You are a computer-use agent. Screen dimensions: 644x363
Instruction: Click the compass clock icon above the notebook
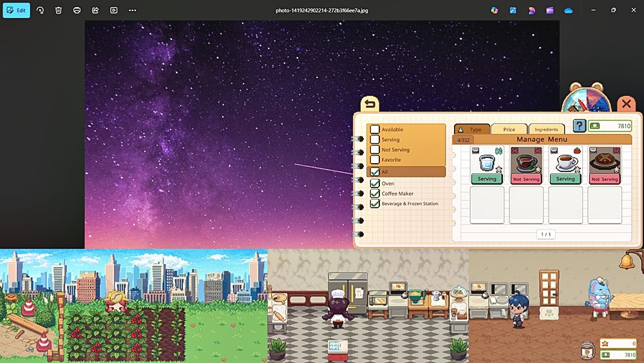click(587, 97)
